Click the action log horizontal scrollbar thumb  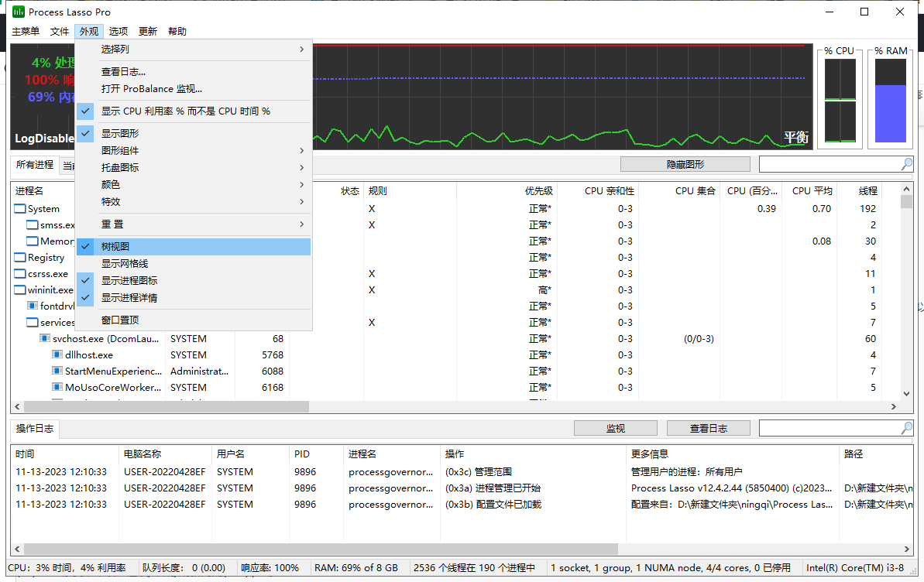click(321, 549)
